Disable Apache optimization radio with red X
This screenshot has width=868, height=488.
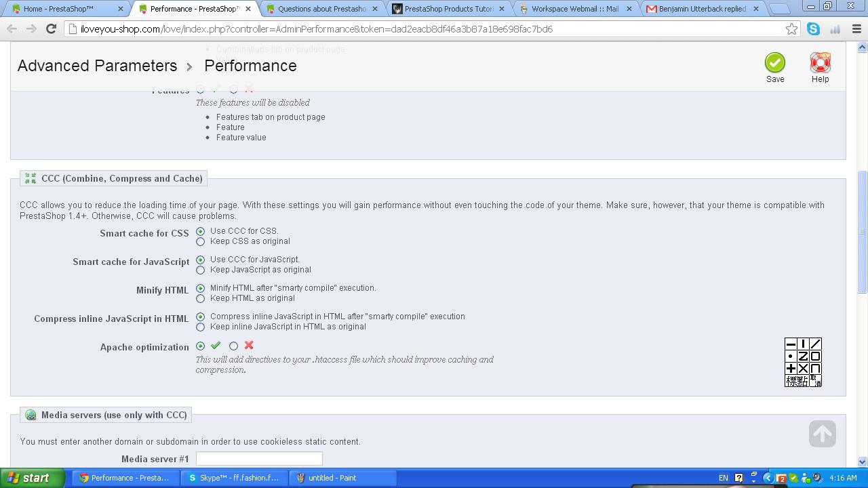[233, 346]
